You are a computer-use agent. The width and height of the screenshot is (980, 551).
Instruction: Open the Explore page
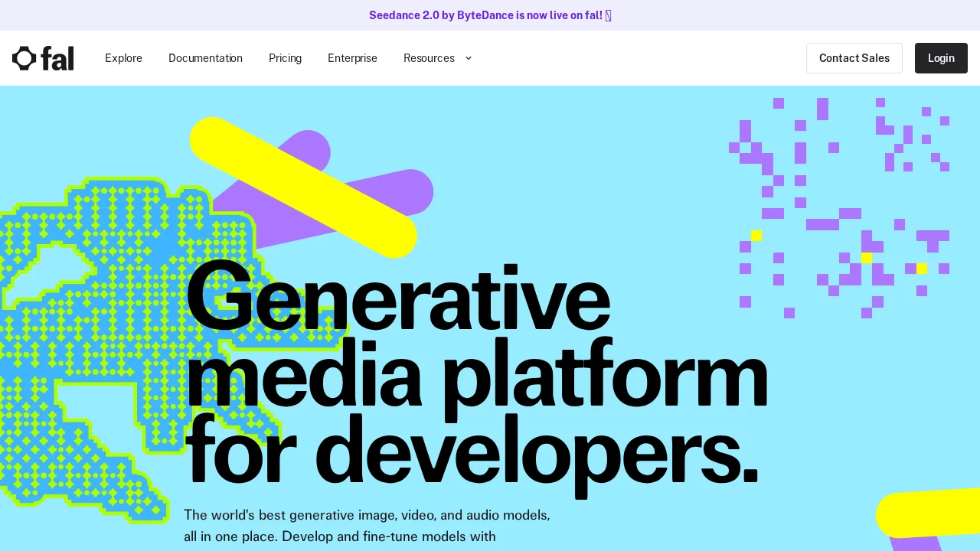pos(123,58)
